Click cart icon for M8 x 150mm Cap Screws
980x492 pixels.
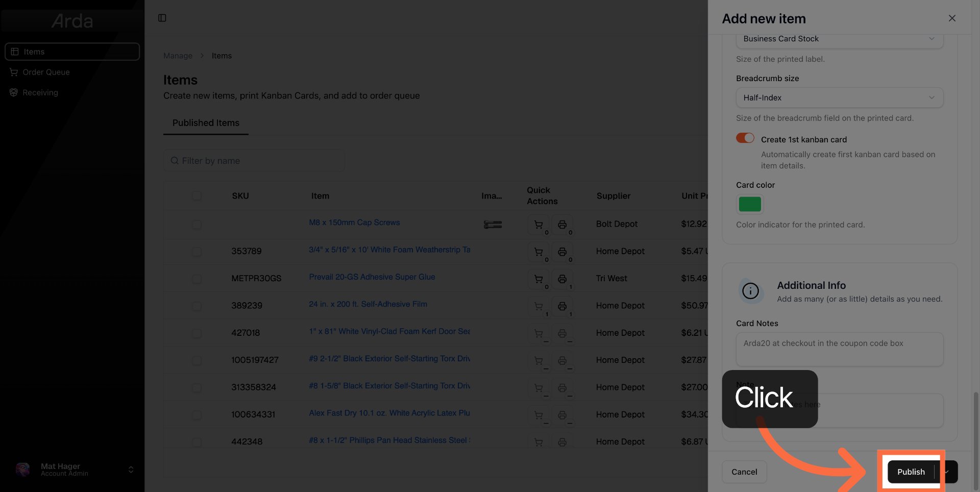(538, 225)
